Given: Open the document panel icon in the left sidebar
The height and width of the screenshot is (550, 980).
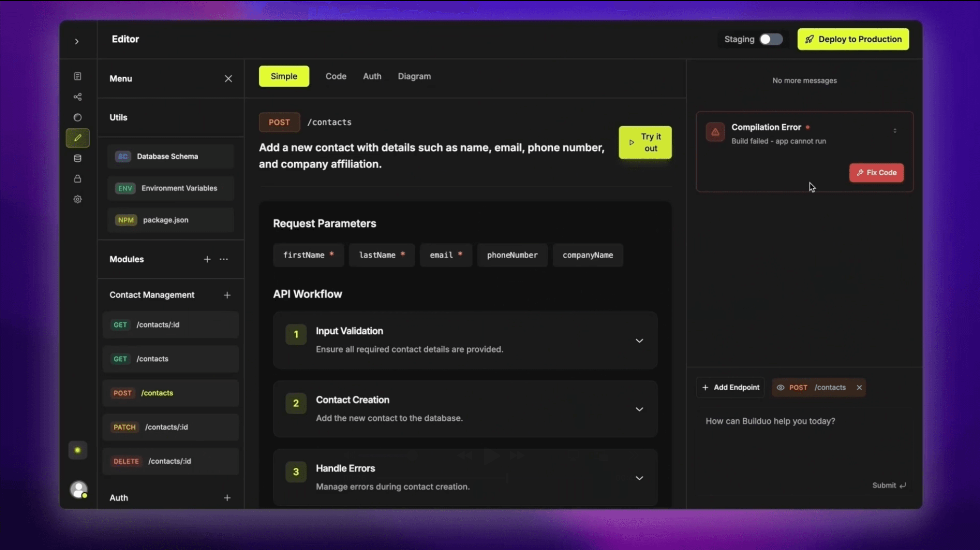Looking at the screenshot, I should pos(78,76).
